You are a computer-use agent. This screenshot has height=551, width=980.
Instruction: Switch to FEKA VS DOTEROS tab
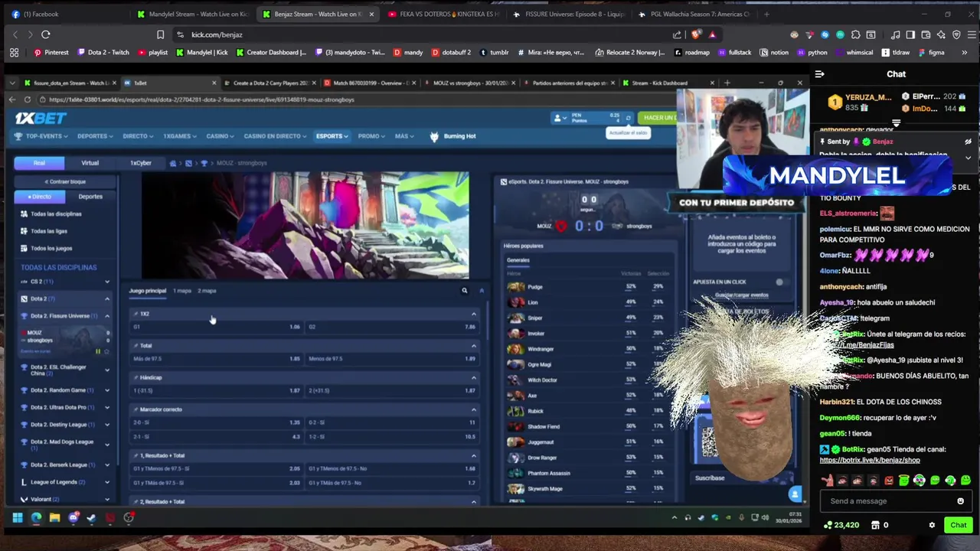[x=443, y=14]
